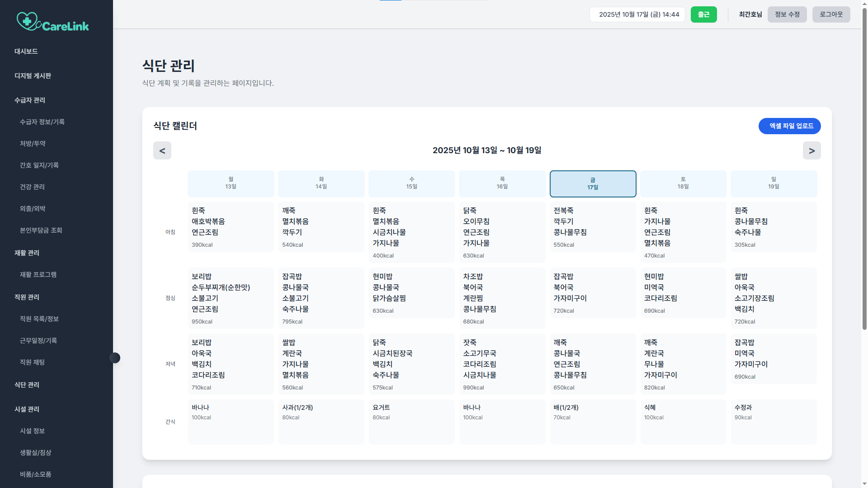Go to 수급자 정보/기록
The width and height of the screenshot is (868, 488).
(42, 122)
